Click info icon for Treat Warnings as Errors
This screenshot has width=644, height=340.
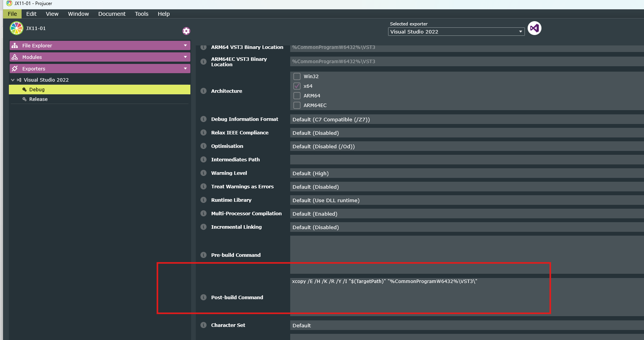[203, 186]
